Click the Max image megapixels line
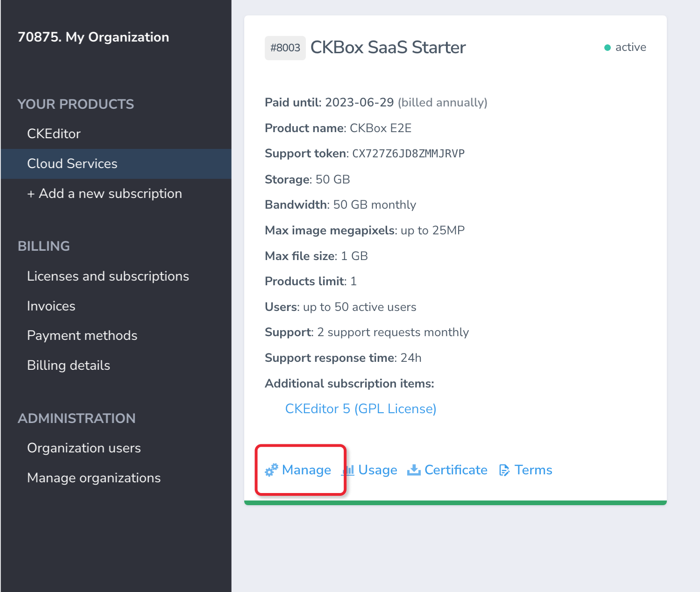The image size is (700, 592). tap(365, 230)
